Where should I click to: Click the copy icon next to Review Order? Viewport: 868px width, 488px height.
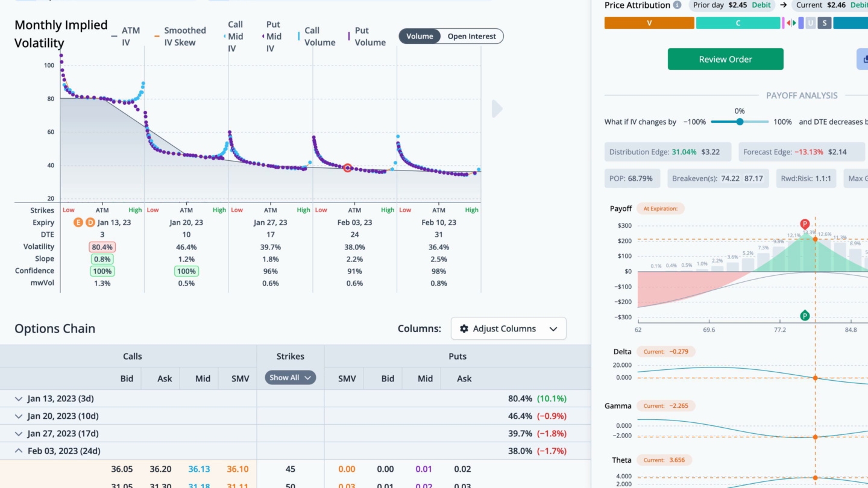tap(862, 59)
